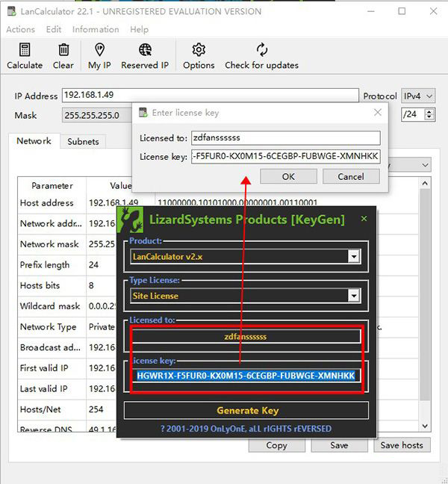Click the Save button
448x484 pixels.
coord(339,445)
